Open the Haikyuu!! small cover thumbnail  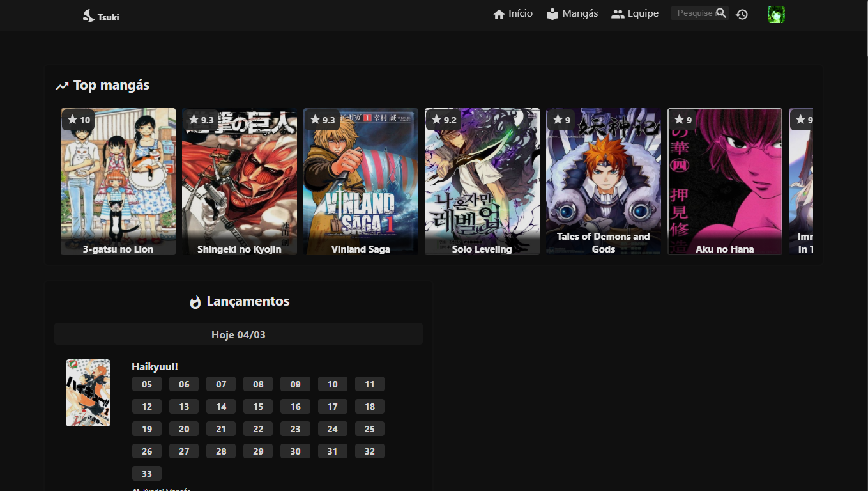click(88, 393)
